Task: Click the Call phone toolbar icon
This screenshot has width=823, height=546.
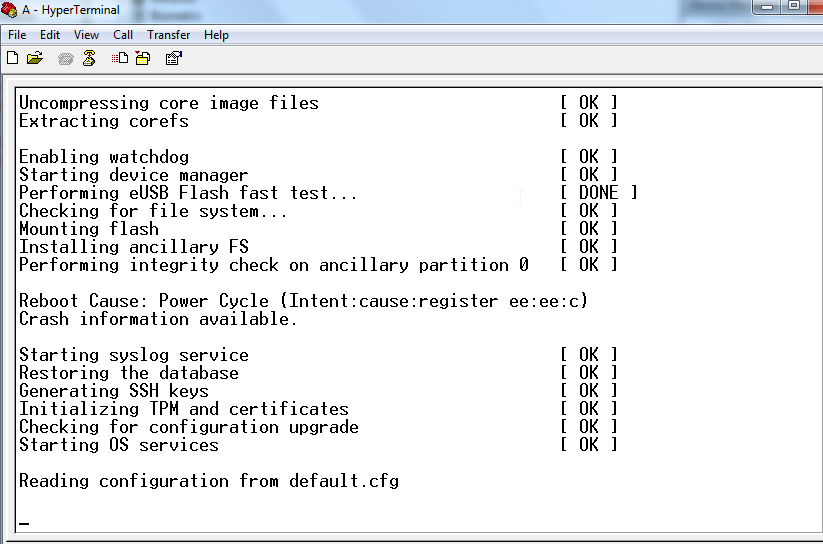Action: 66,59
